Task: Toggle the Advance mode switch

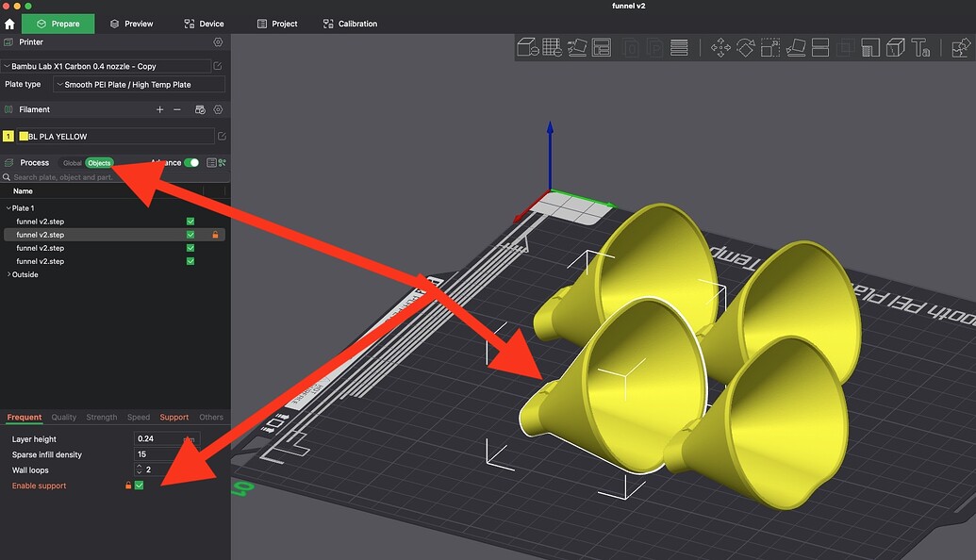Action: [x=191, y=163]
